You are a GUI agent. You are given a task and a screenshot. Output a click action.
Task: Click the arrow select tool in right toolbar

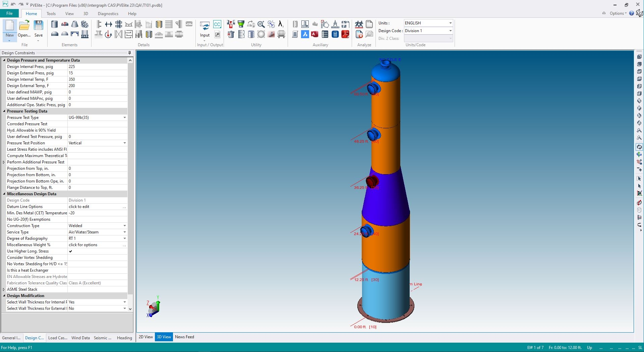(639, 186)
